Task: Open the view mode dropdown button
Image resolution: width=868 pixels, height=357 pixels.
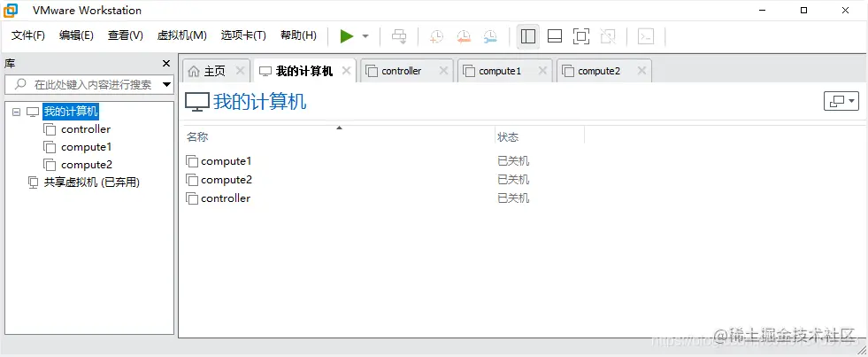Action: [841, 101]
